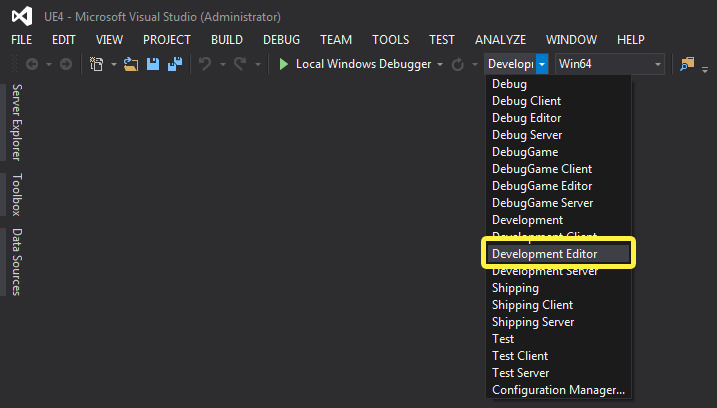Click the Visual Studio logo icon

point(22,16)
